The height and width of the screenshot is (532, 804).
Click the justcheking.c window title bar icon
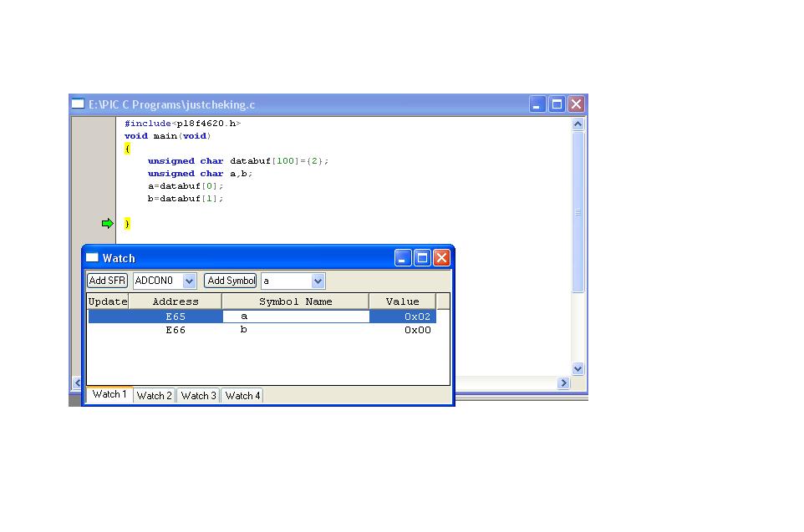click(78, 104)
